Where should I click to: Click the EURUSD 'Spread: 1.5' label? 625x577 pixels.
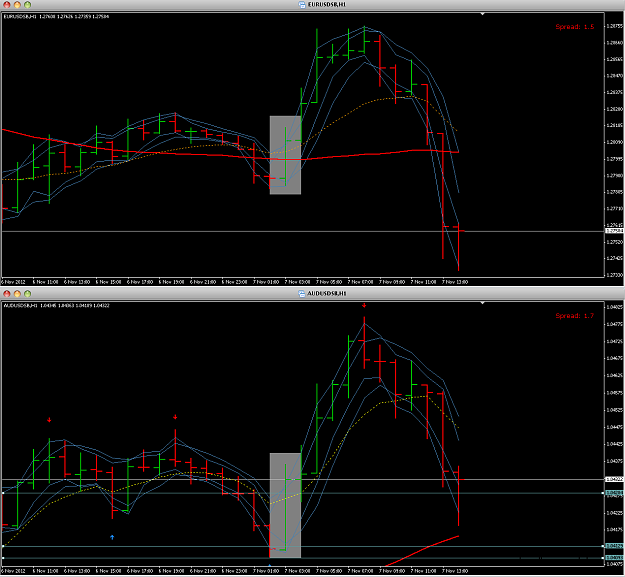coord(575,27)
